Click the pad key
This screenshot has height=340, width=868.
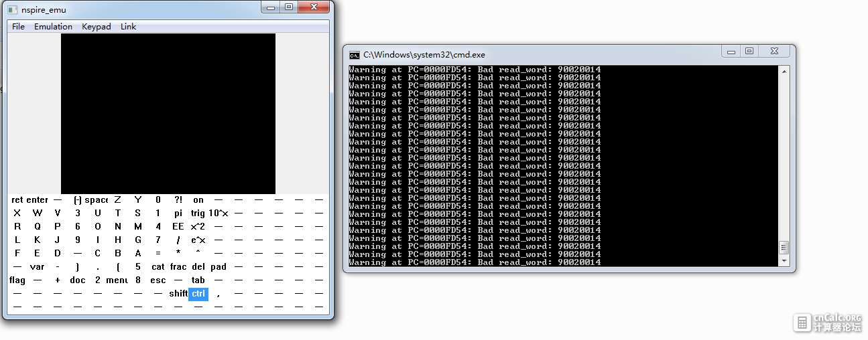(219, 267)
